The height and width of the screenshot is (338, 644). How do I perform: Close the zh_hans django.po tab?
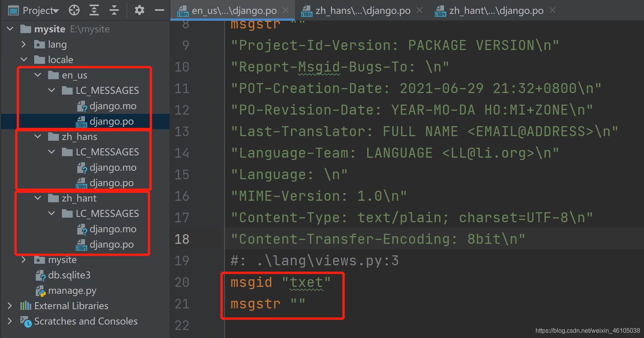click(419, 10)
